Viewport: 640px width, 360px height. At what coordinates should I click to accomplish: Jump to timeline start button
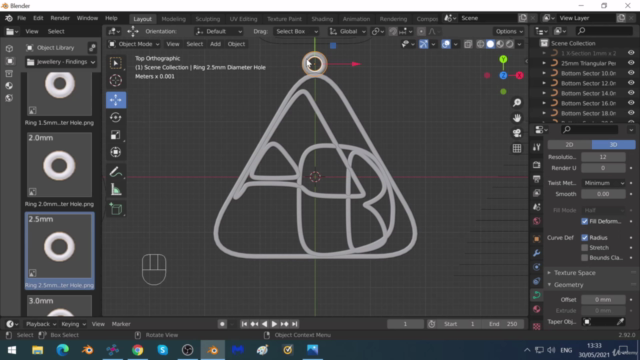click(x=244, y=324)
